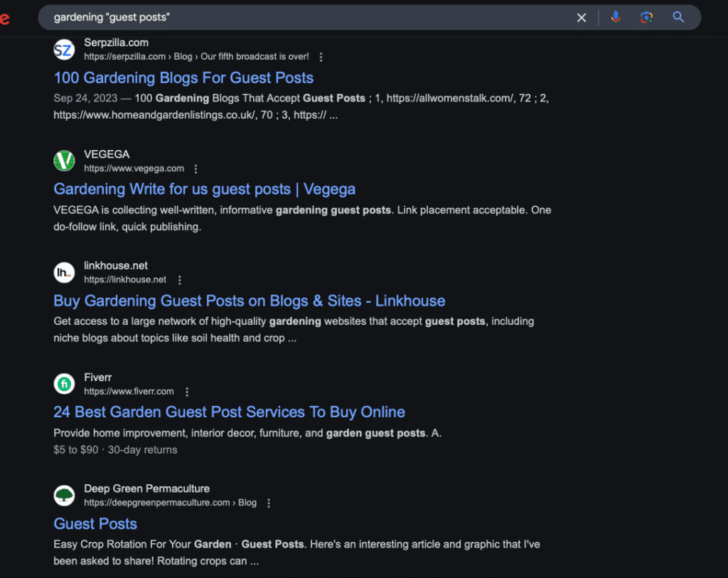The width and height of the screenshot is (728, 578).
Task: Open 'Gardening Write for us guest posts' link
Action: click(x=204, y=189)
